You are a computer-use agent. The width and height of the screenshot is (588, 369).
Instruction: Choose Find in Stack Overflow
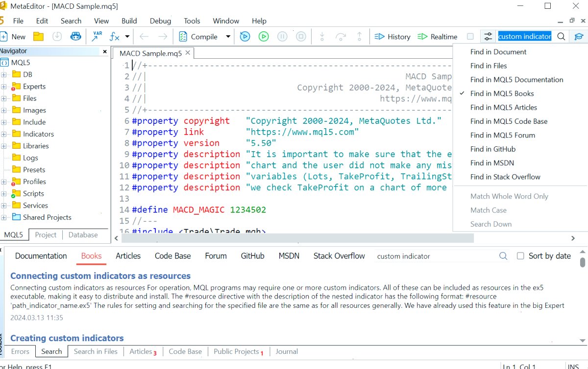click(x=505, y=177)
